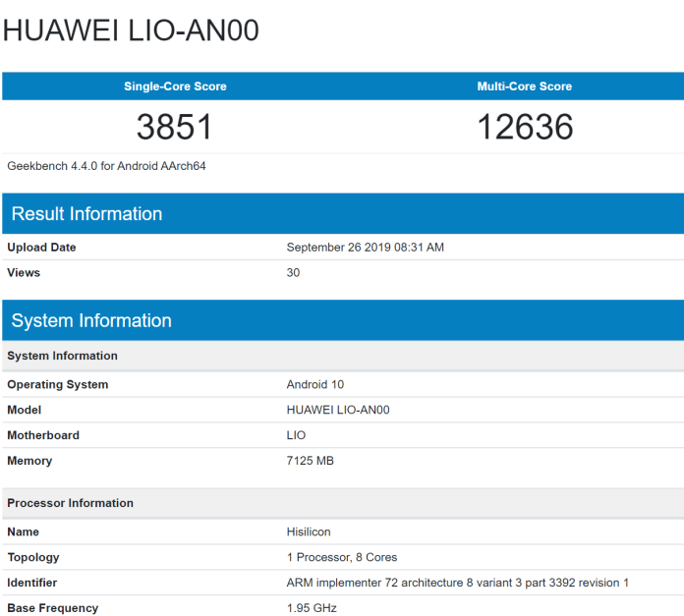Select the multi-core score value 12636
The height and width of the screenshot is (616, 684).
(x=525, y=127)
